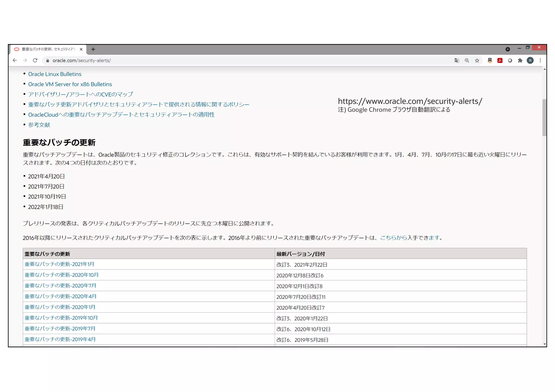Image resolution: width=555 pixels, height=392 pixels.
Task: Open 重要なパッチの更新-2019年4月
Action: click(x=60, y=339)
